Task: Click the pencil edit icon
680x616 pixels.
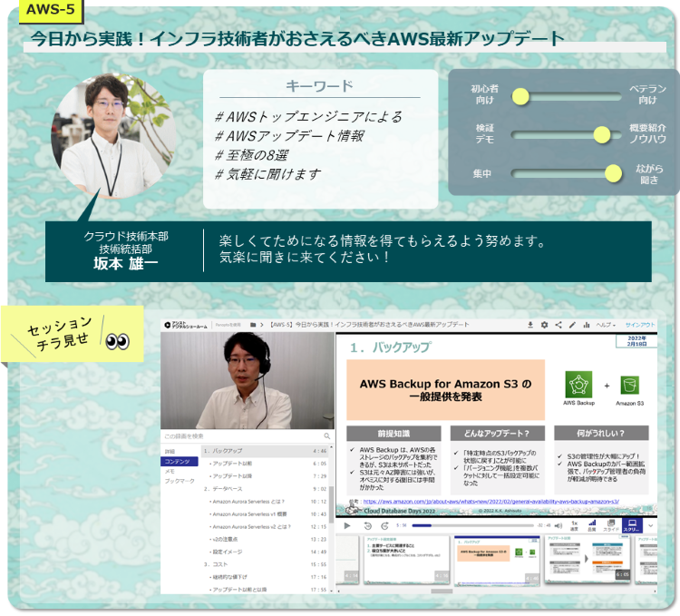Action: pos(572,325)
